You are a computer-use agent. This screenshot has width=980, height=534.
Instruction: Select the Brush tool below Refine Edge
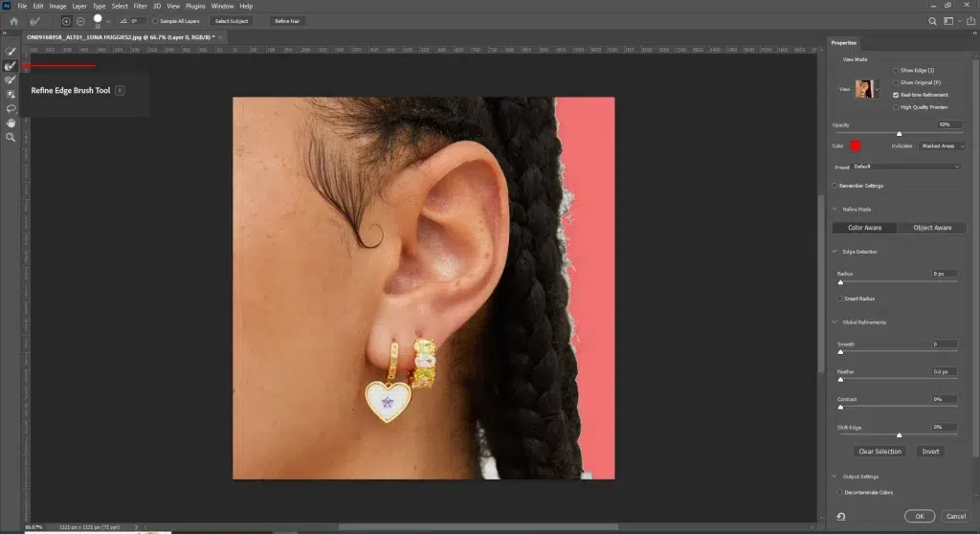(11, 80)
